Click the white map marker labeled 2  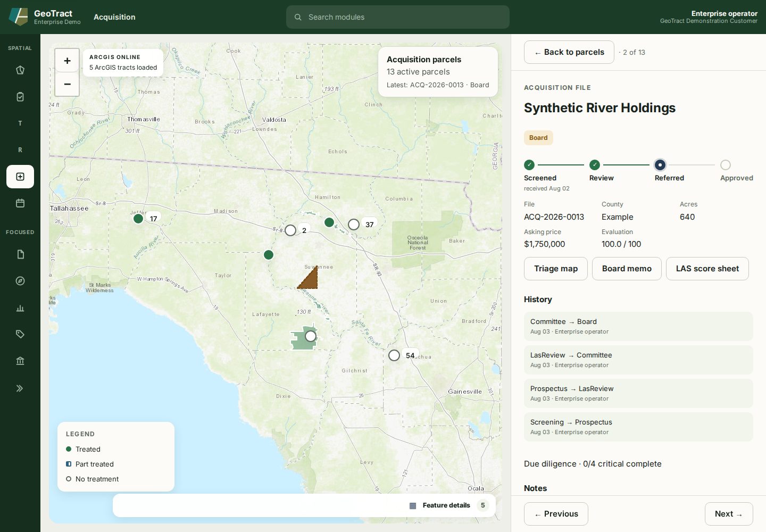tap(290, 230)
